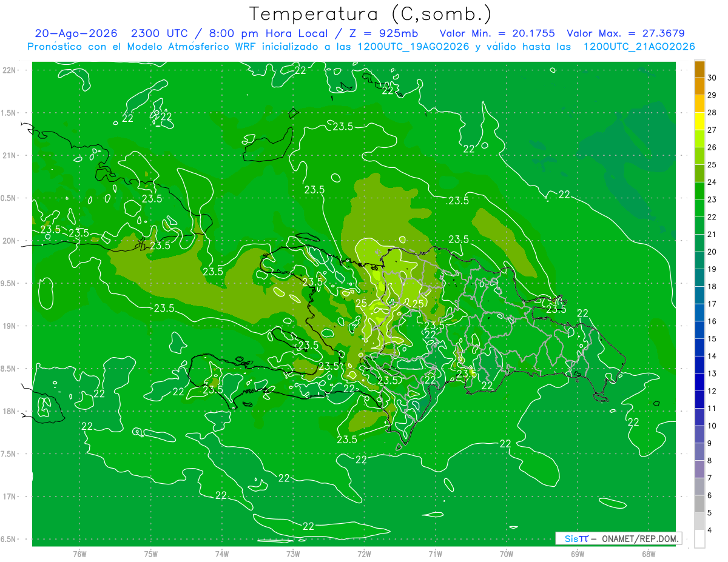The height and width of the screenshot is (562, 728).
Task: Click the legend value "12"
Action: 712,391
